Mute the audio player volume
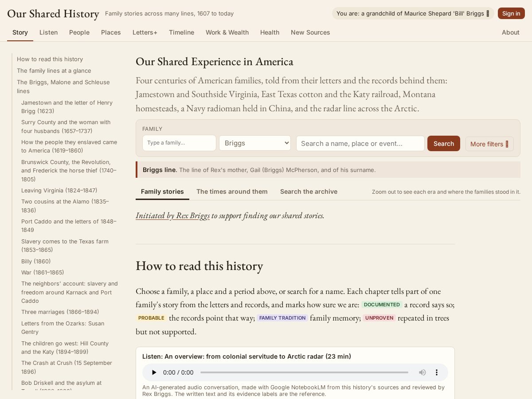 [422, 372]
